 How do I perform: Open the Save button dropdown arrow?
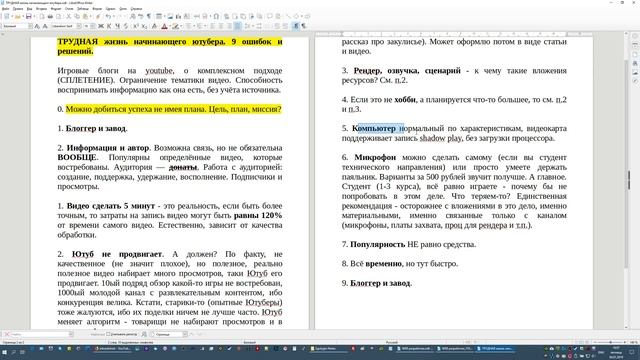click(x=33, y=16)
